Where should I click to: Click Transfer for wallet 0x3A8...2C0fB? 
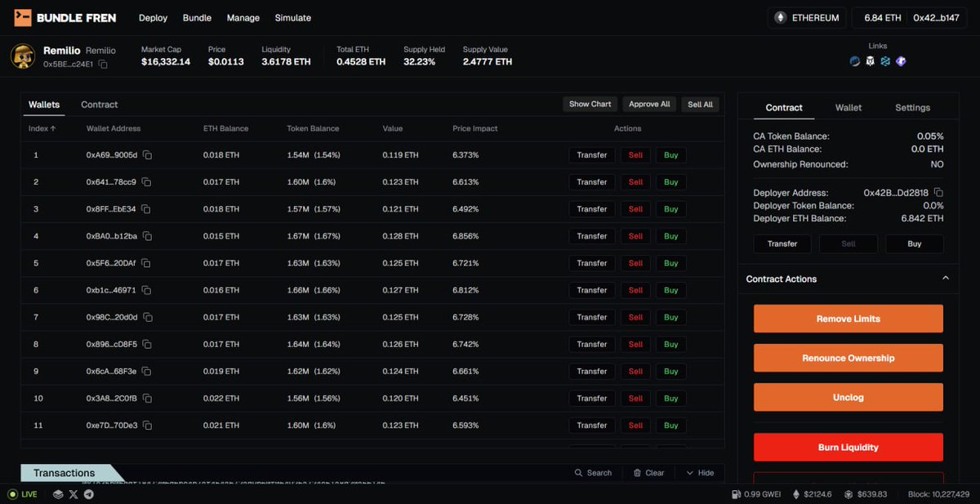point(592,398)
